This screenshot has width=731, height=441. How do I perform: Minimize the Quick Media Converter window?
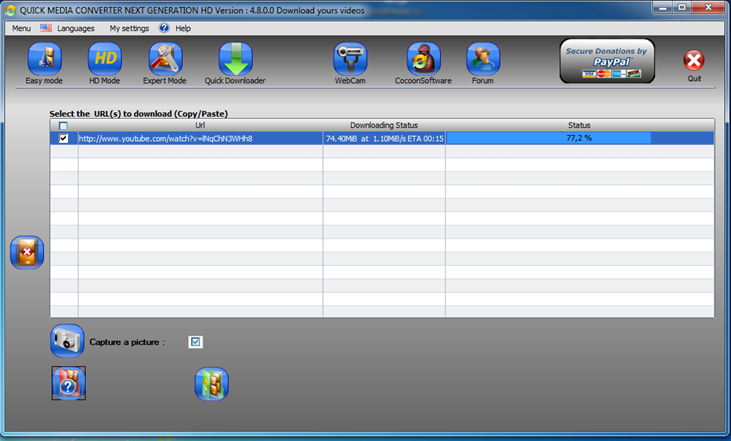[x=662, y=8]
